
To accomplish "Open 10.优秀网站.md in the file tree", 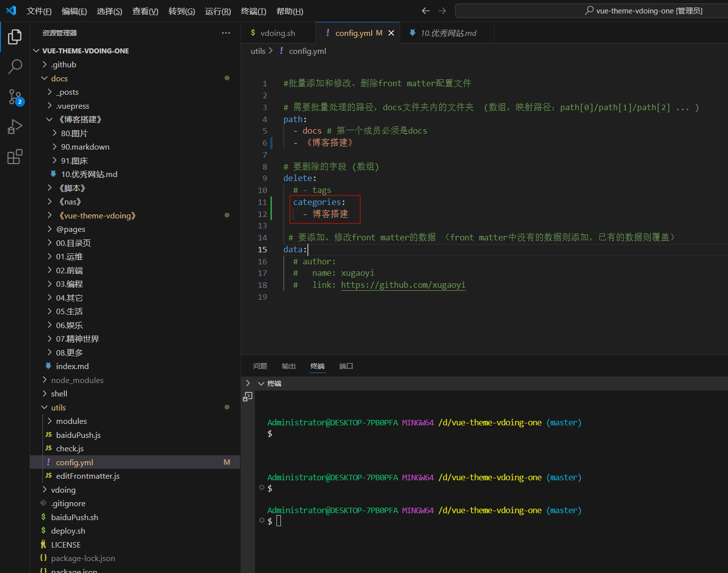I will (135, 174).
